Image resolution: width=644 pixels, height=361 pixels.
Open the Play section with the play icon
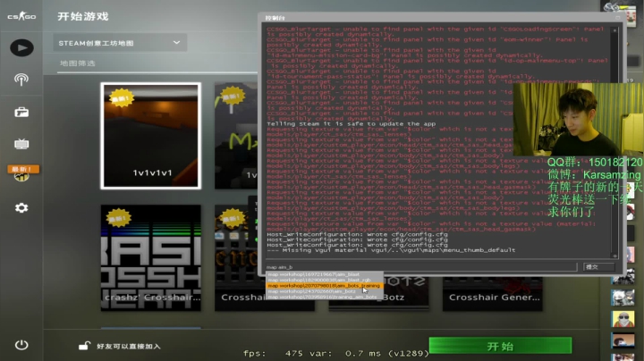tap(21, 48)
